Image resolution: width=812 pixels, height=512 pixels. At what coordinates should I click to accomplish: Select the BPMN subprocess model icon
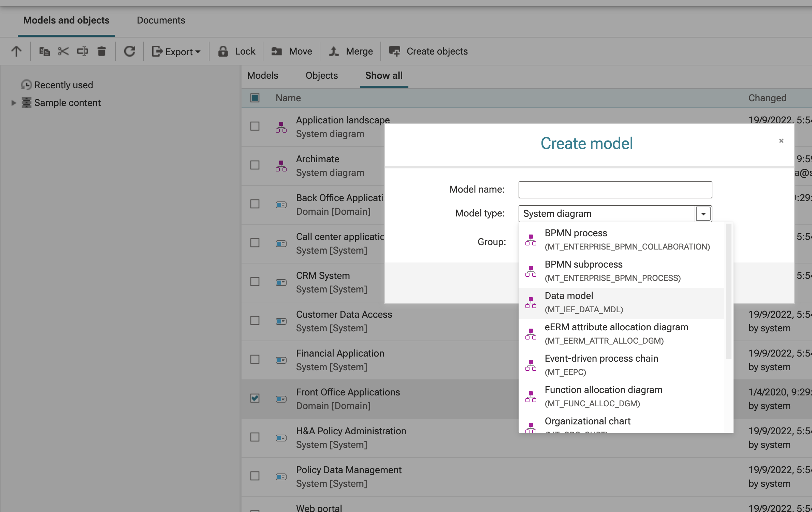point(531,271)
